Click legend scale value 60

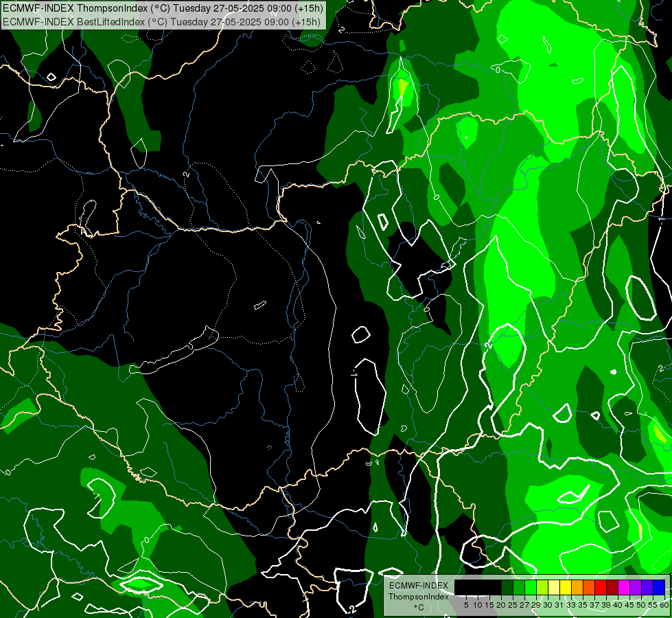click(x=664, y=605)
